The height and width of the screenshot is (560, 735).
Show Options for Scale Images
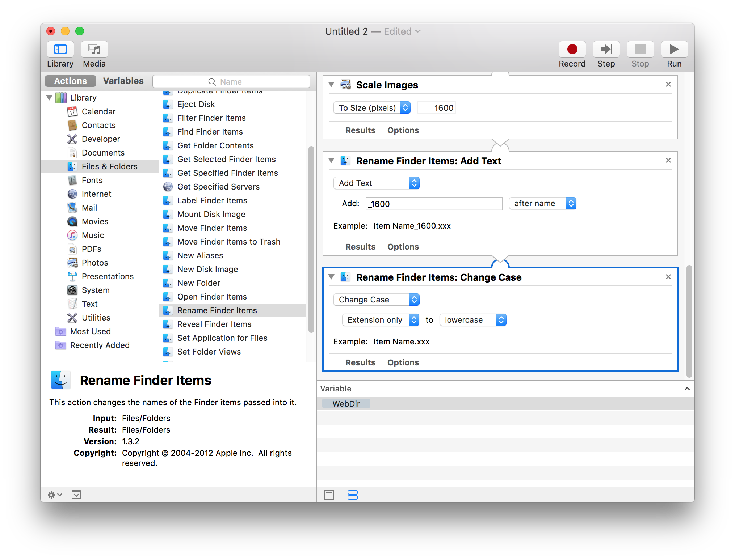[403, 130]
